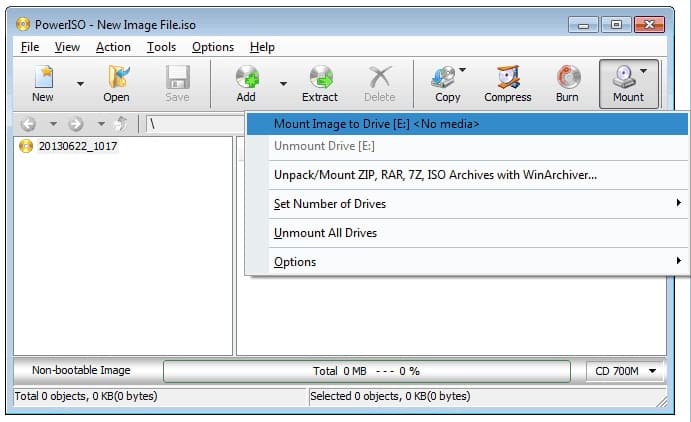Open the Action menu

point(113,47)
